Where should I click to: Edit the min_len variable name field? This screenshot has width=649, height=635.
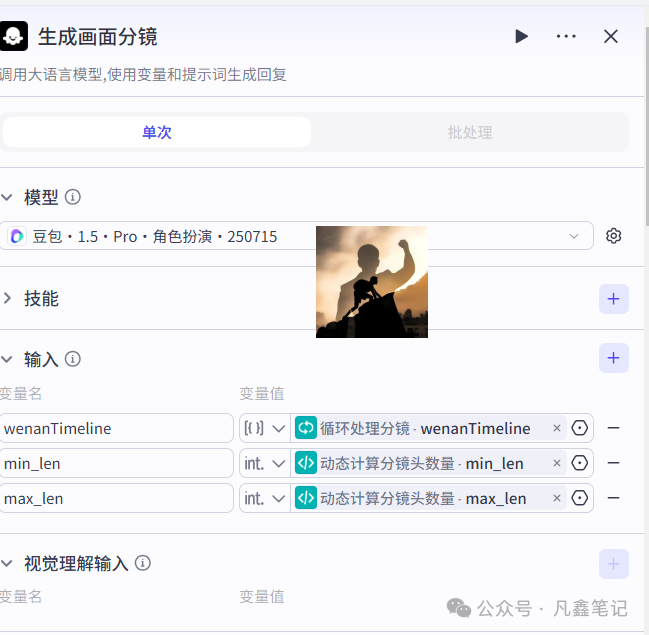[116, 463]
